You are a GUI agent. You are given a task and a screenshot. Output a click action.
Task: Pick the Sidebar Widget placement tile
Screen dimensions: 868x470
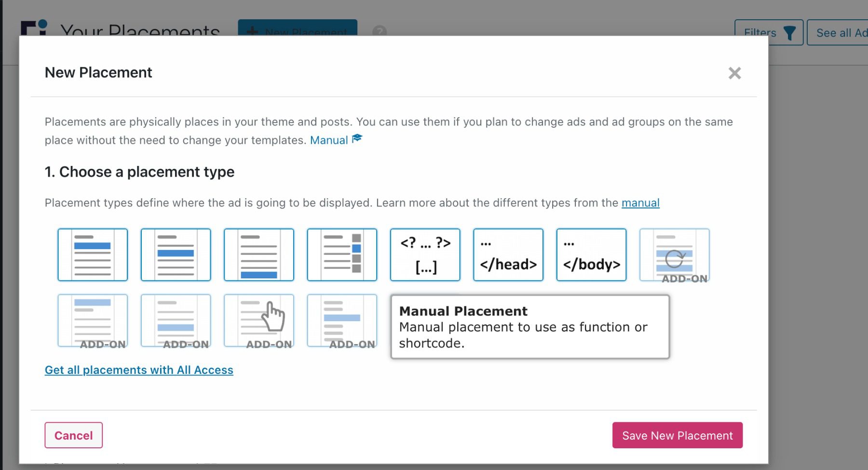coord(342,254)
